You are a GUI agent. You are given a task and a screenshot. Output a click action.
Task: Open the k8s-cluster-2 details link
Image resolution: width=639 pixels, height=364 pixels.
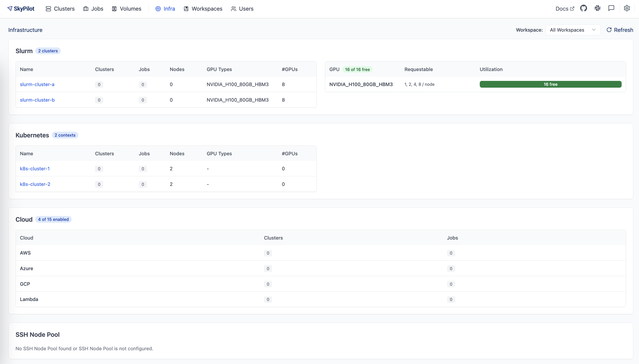tap(35, 184)
